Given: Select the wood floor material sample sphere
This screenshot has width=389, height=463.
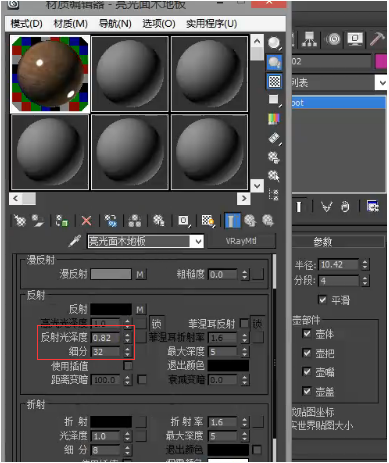Looking at the screenshot, I should click(50, 74).
